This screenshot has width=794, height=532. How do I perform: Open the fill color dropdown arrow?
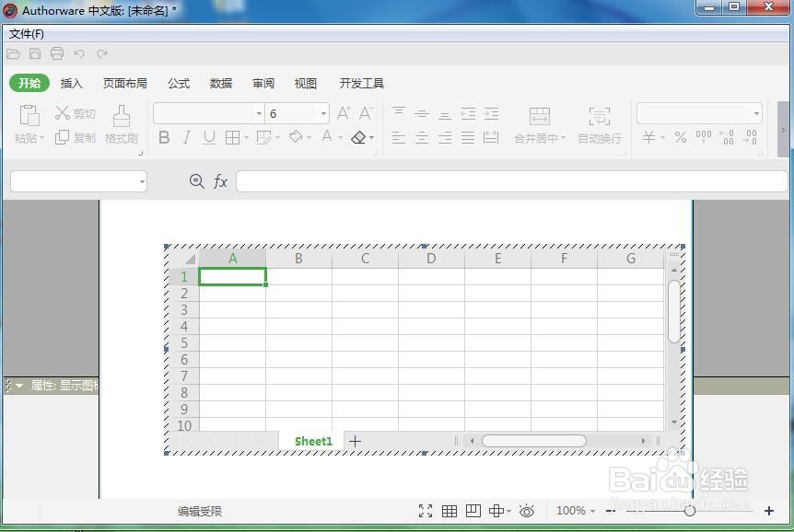[x=309, y=138]
